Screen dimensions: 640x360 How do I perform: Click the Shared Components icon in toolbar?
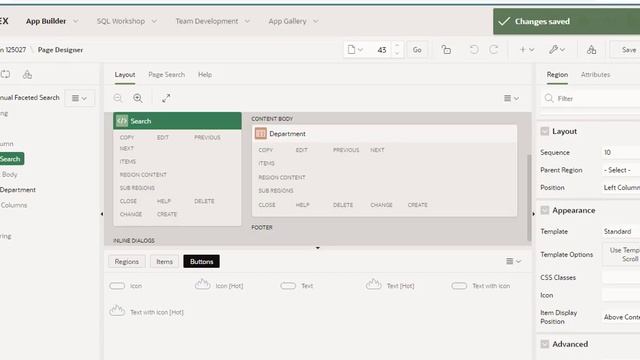591,50
